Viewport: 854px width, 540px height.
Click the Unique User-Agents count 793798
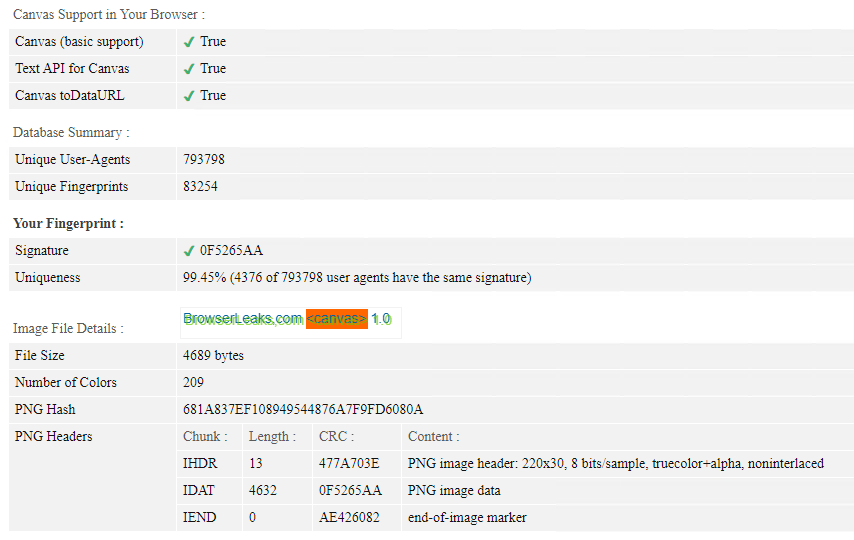[204, 159]
